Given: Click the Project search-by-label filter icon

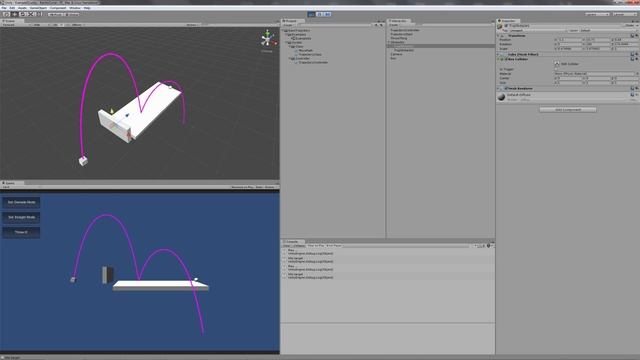Looking at the screenshot, I should point(381,25).
